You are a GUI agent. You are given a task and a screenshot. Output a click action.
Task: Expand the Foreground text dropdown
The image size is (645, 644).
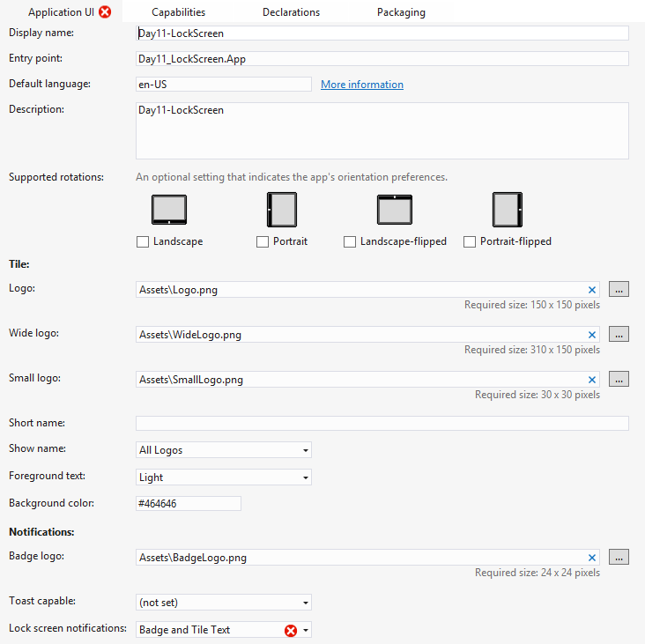[224, 477]
